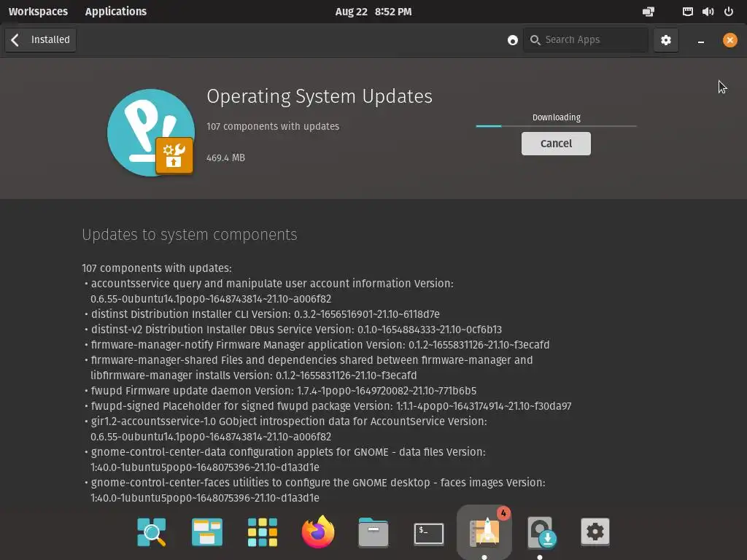Minimize the Pop!_Shop window
747x560 pixels.
point(701,41)
